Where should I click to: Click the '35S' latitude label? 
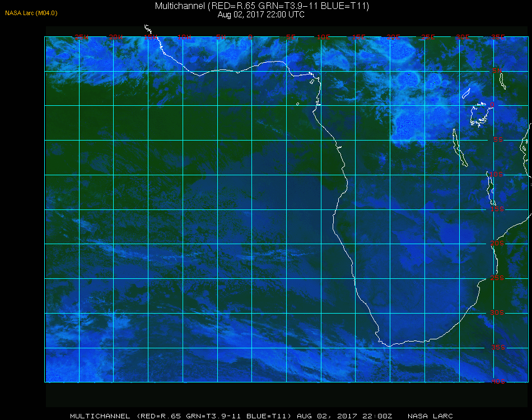click(498, 347)
